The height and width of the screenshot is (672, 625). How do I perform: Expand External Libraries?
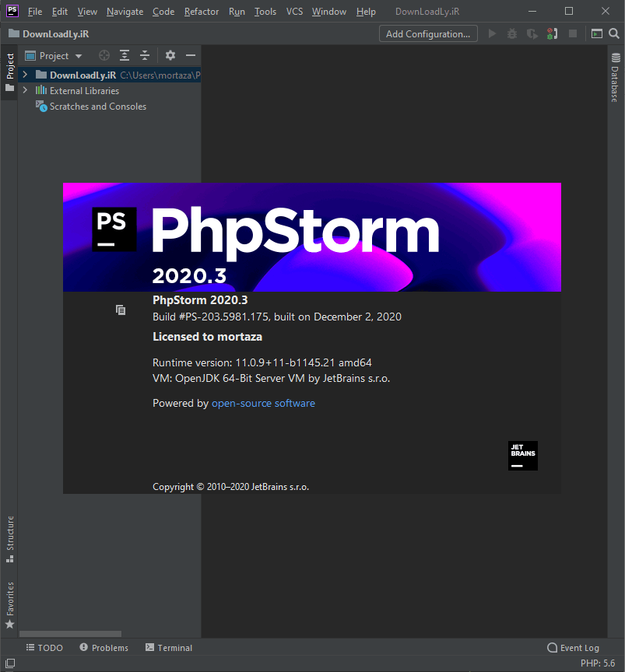point(24,90)
